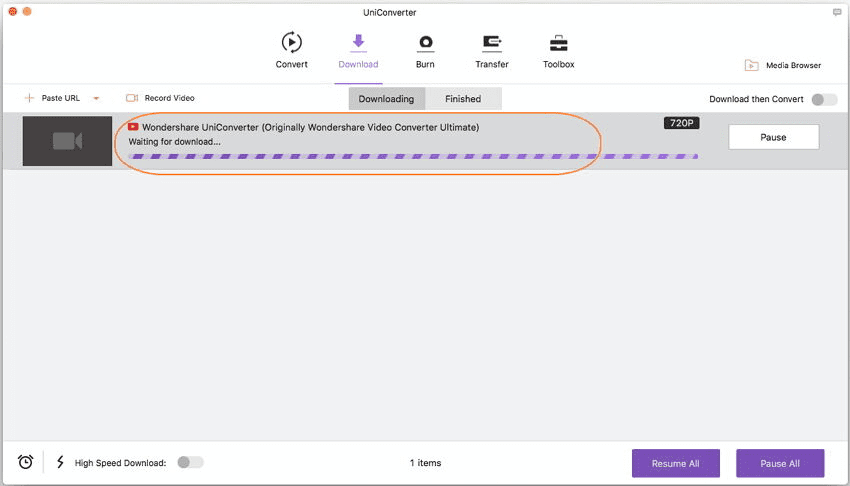This screenshot has height=486, width=850.
Task: Switch to the Finished tab
Action: click(x=463, y=99)
